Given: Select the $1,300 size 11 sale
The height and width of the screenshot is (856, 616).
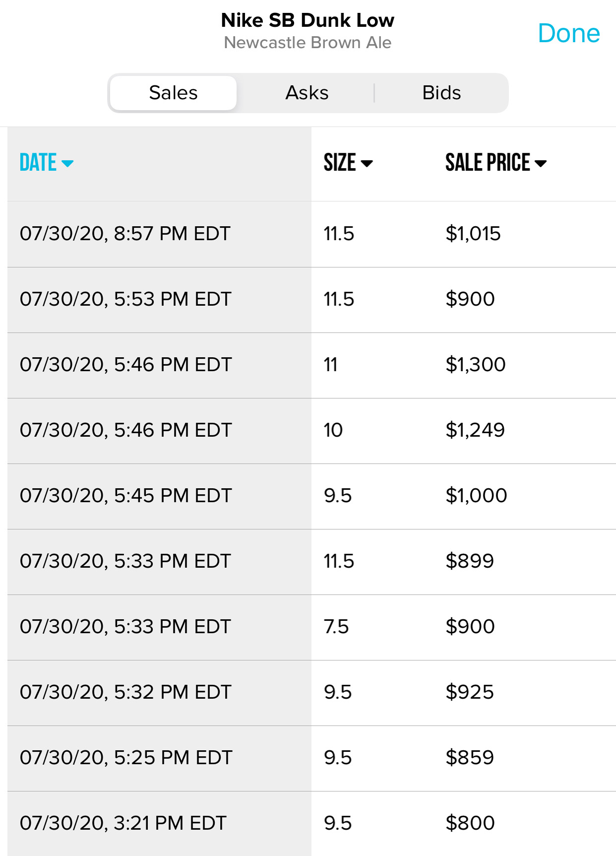Looking at the screenshot, I should (311, 365).
